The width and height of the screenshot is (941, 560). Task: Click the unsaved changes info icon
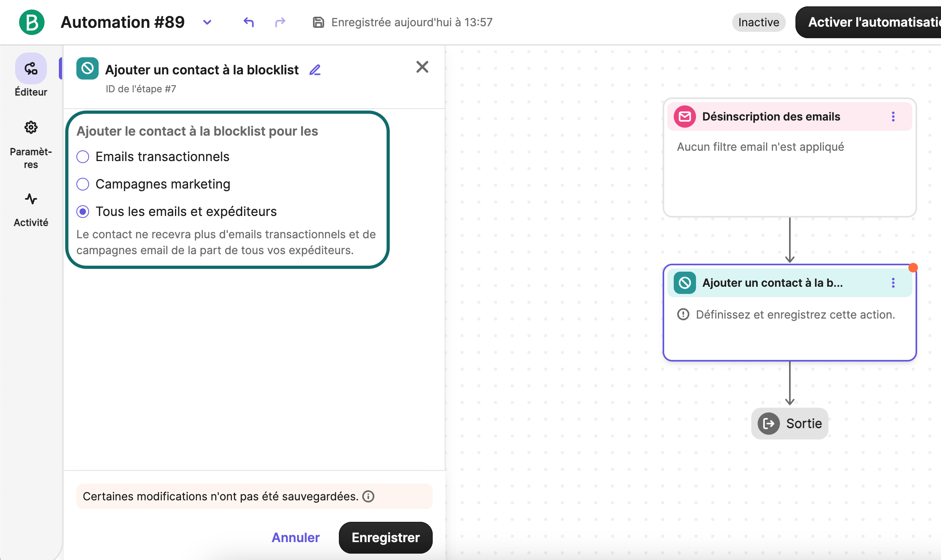[x=368, y=496]
